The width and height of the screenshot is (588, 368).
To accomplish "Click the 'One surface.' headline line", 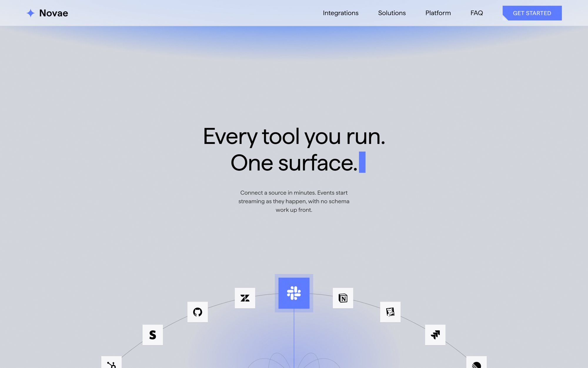I will point(294,163).
